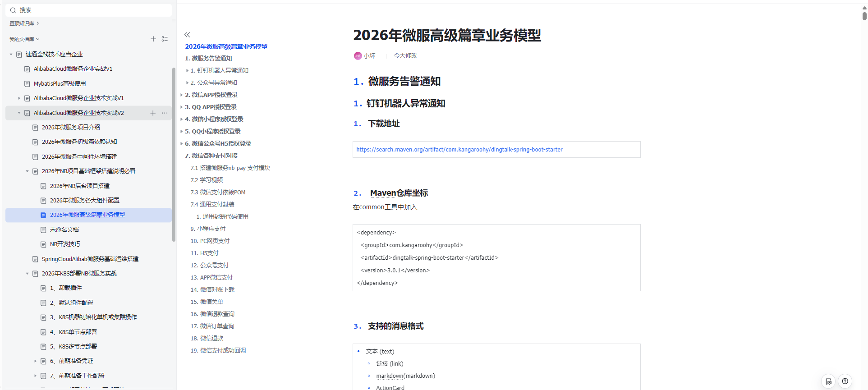Click the 小坏 author avatar

pos(358,56)
